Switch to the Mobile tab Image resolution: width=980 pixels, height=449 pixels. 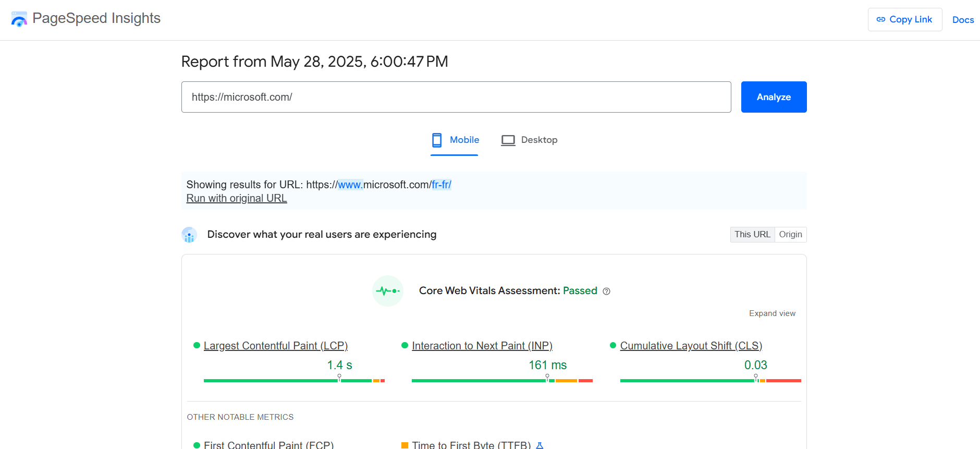(x=455, y=140)
